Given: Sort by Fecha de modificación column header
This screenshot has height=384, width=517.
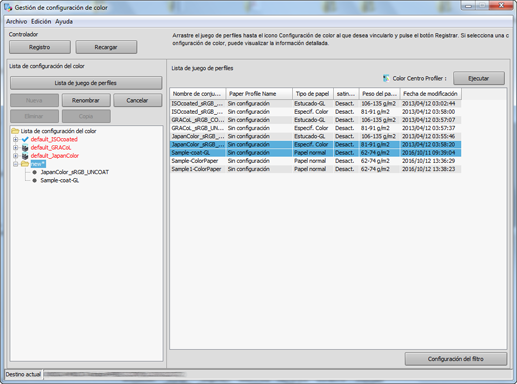Looking at the screenshot, I should (431, 94).
